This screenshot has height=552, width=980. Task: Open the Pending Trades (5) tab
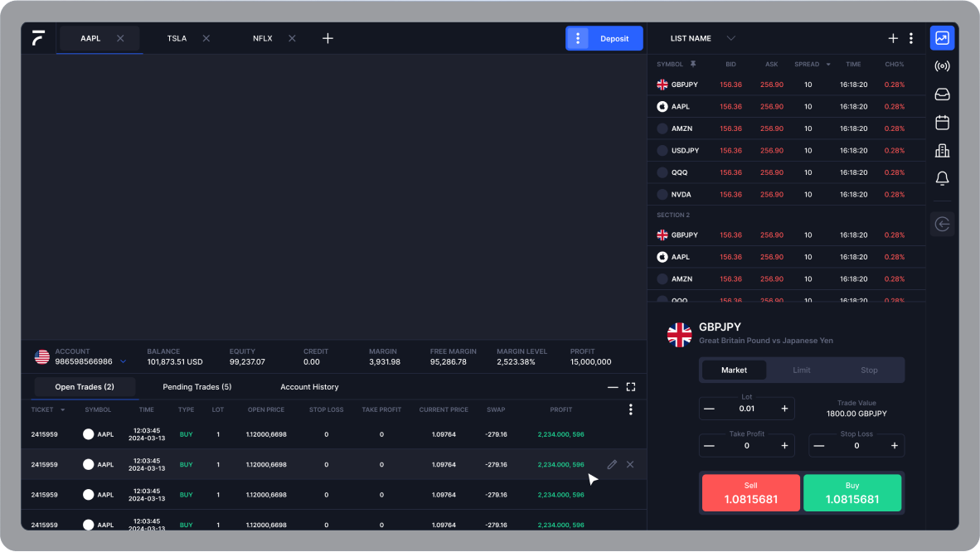(x=196, y=387)
